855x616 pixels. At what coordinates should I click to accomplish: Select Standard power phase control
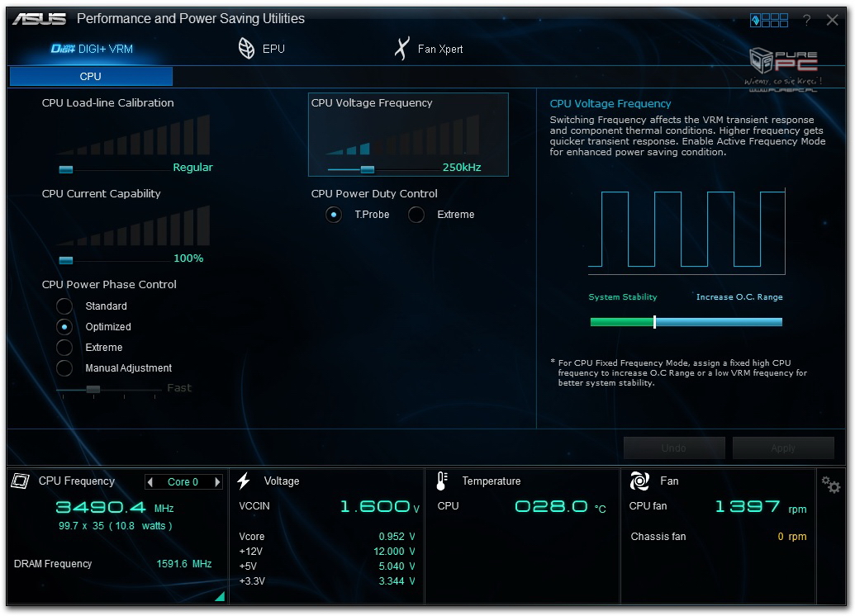click(64, 306)
